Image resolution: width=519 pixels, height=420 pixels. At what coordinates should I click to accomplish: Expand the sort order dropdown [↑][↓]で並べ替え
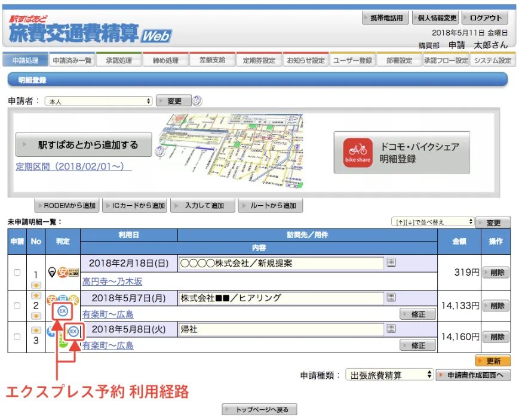432,222
